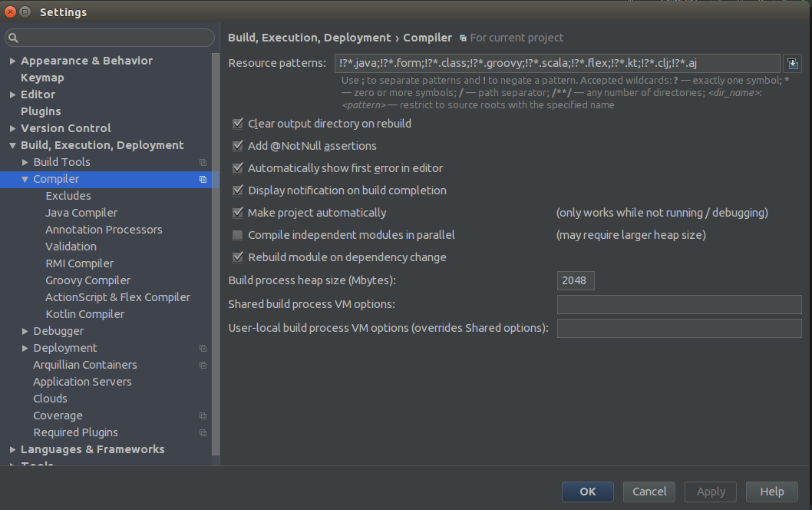This screenshot has width=812, height=510.
Task: Click project-level icon beside Deployment
Action: (203, 348)
